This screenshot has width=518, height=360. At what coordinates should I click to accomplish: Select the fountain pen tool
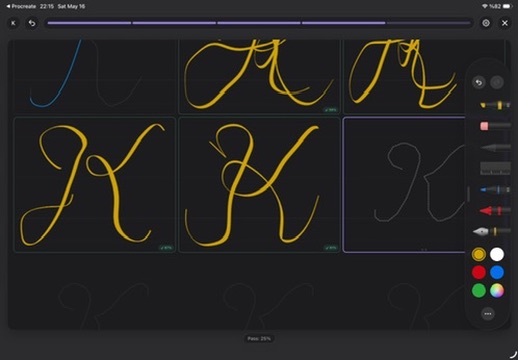tap(491, 231)
